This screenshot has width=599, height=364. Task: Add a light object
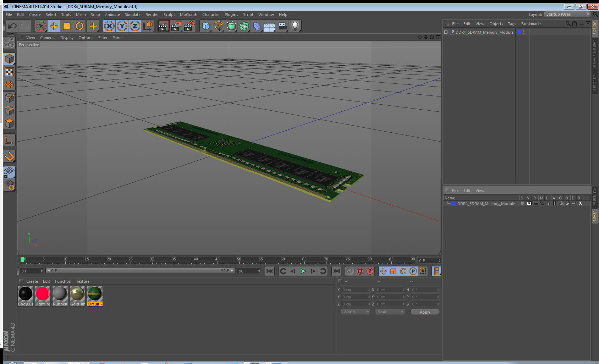tap(295, 26)
